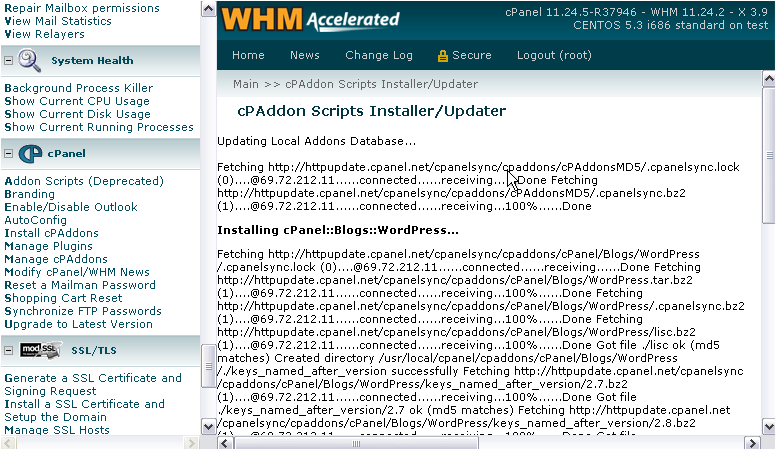This screenshot has height=450, width=776.
Task: Open Install a SSL Certificate and Setup the Domain
Action: (84, 410)
